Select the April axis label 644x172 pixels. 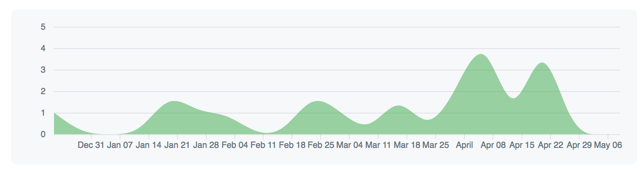click(x=464, y=145)
